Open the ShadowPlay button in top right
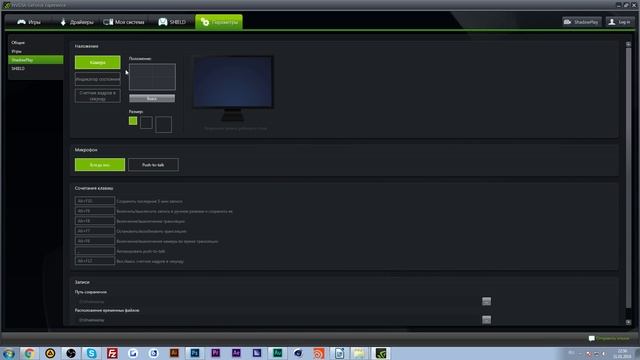This screenshot has width=640, height=360. 581,22
